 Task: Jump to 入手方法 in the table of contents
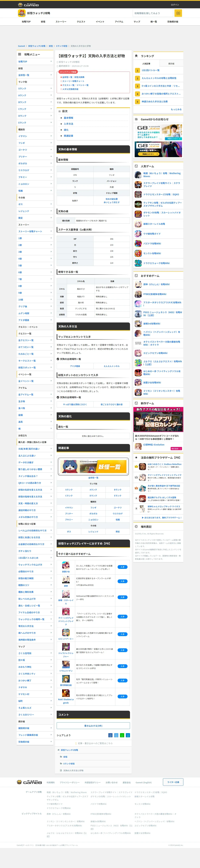(68, 124)
